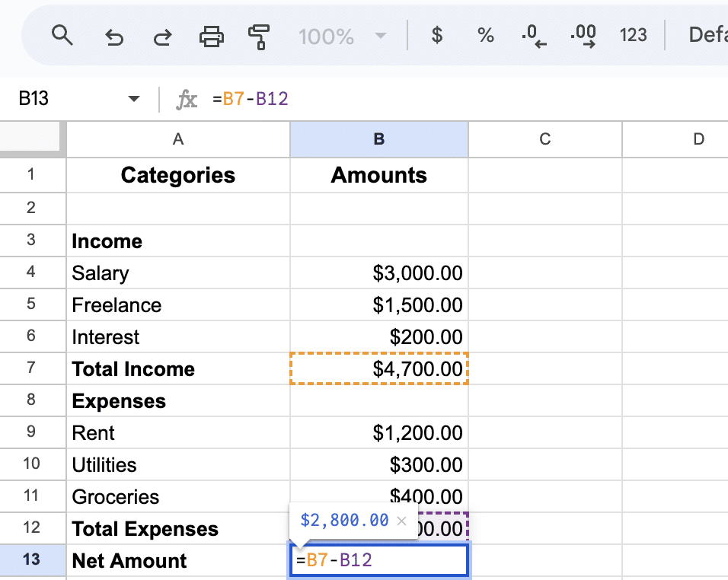Select column B header
The width and height of the screenshot is (728, 580).
point(379,139)
